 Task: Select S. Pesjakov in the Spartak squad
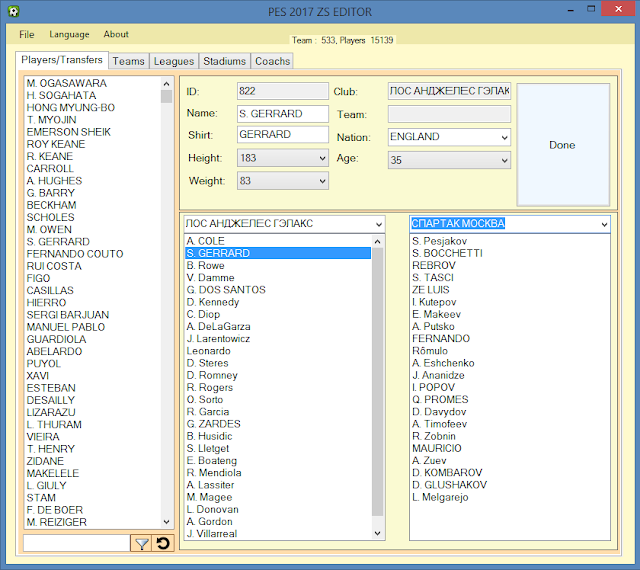439,241
